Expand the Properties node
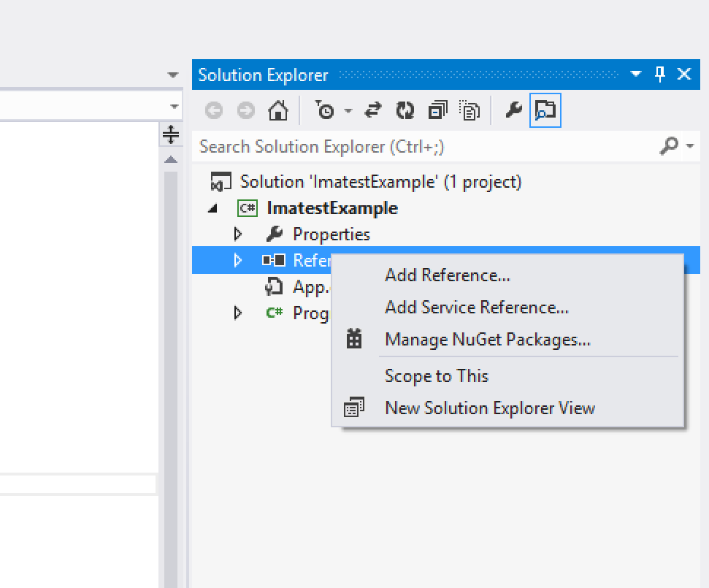Image resolution: width=709 pixels, height=588 pixels. coord(238,234)
